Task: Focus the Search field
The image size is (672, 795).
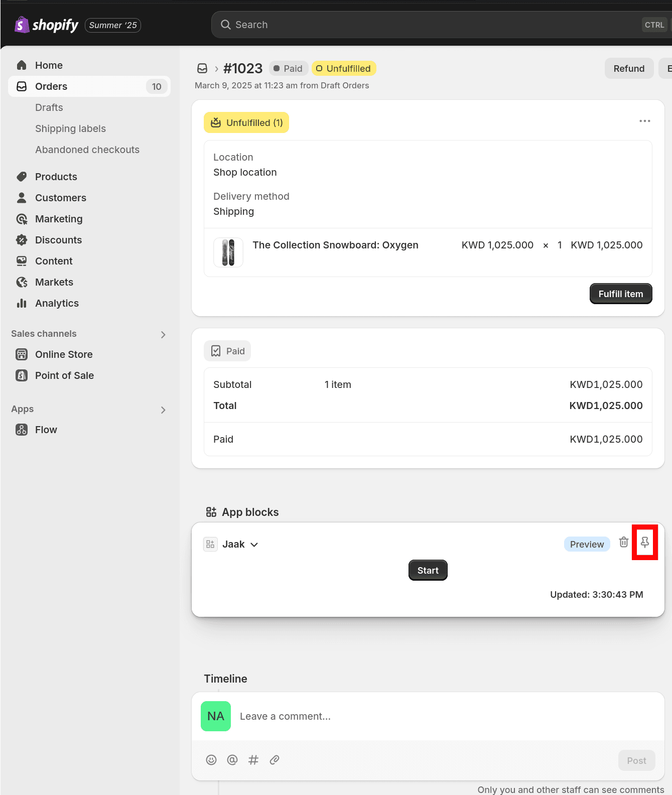Action: point(442,25)
